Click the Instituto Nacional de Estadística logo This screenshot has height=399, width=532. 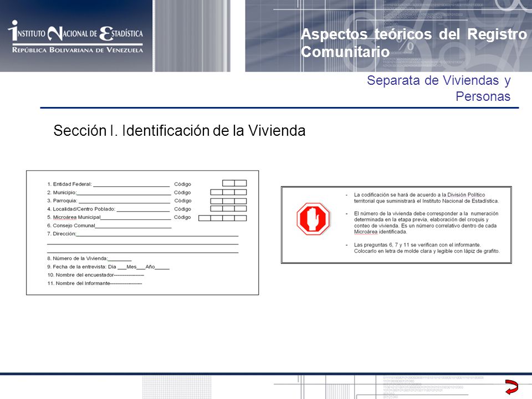(x=75, y=35)
